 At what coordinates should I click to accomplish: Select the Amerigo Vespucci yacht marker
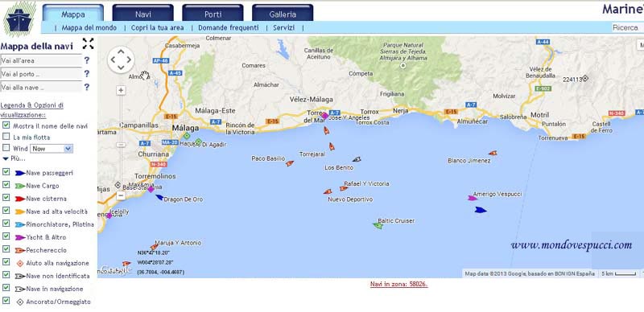(473, 198)
